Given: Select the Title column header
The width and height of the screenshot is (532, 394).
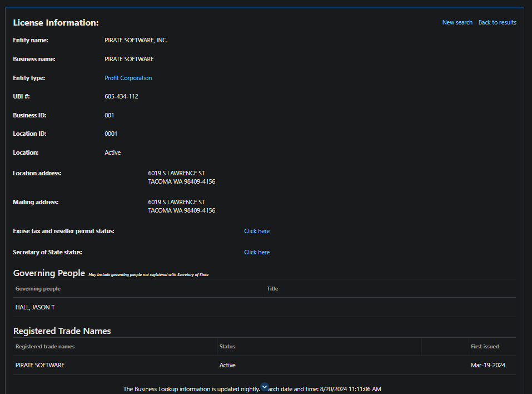Looking at the screenshot, I should point(272,289).
